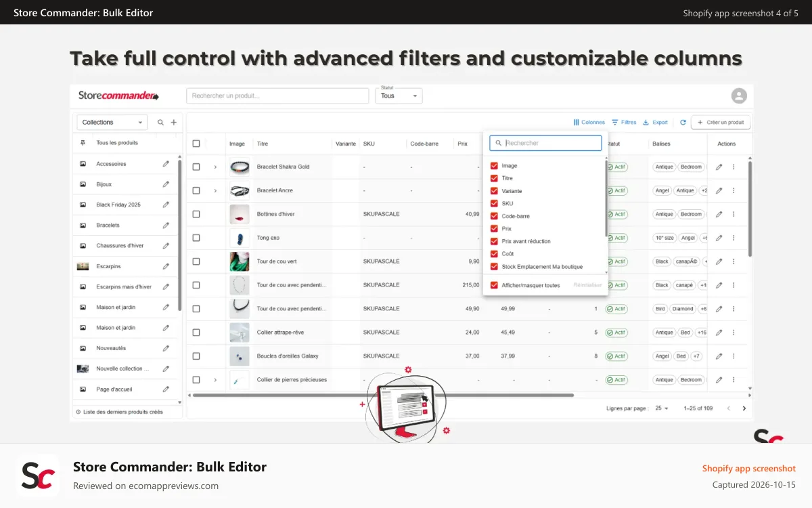
Task: Open more actions for Collier attrape-rêve
Action: pos(734,333)
